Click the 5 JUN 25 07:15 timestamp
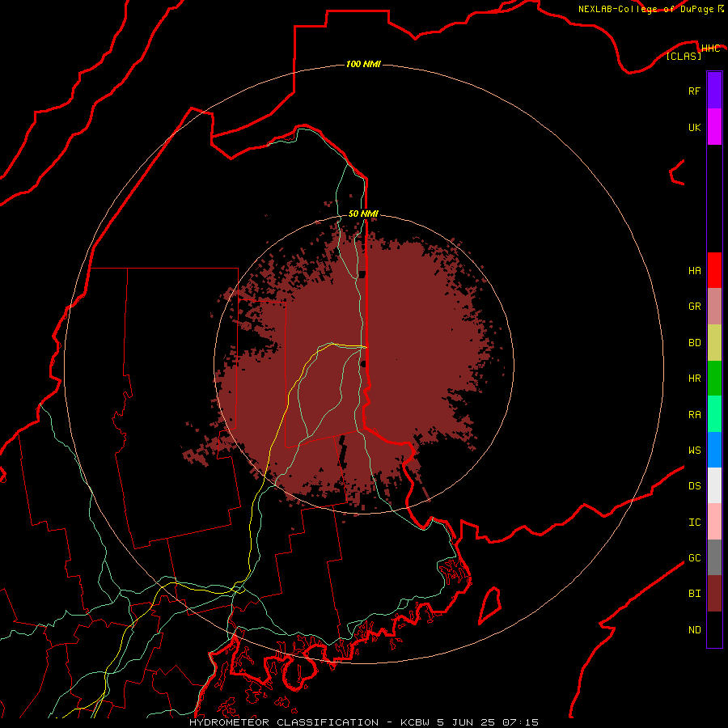The width and height of the screenshot is (728, 728). tap(488, 722)
